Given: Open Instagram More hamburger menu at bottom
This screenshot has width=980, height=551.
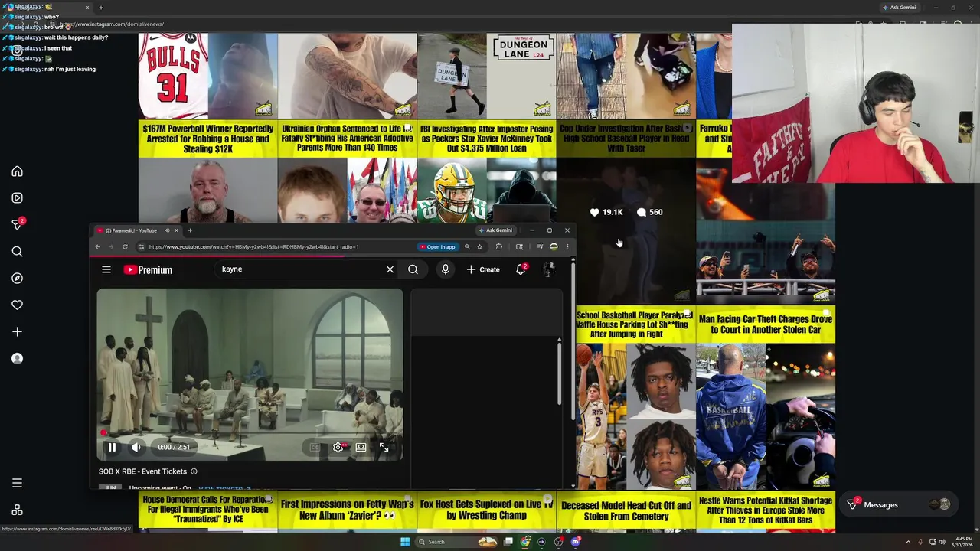Looking at the screenshot, I should pos(17,483).
